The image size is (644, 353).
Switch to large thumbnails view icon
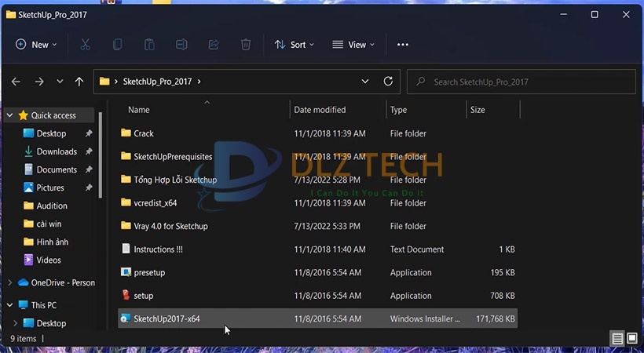(x=631, y=339)
